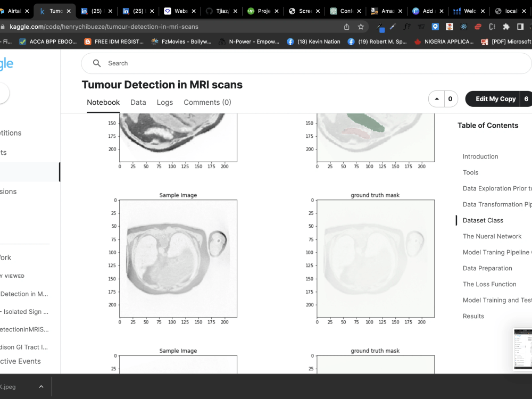Jump to Data Exploration Prior section
Screen dimensions: 532x399
tap(497, 188)
